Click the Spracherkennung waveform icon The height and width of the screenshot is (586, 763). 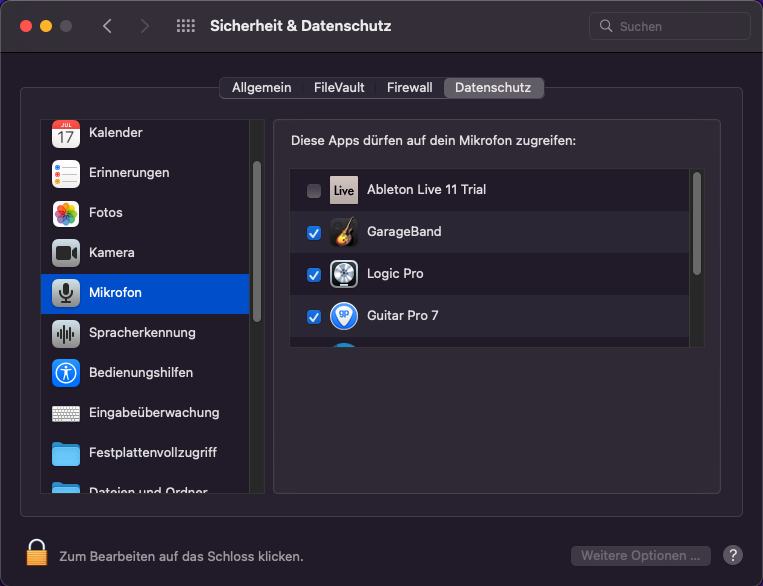pyautogui.click(x=66, y=333)
